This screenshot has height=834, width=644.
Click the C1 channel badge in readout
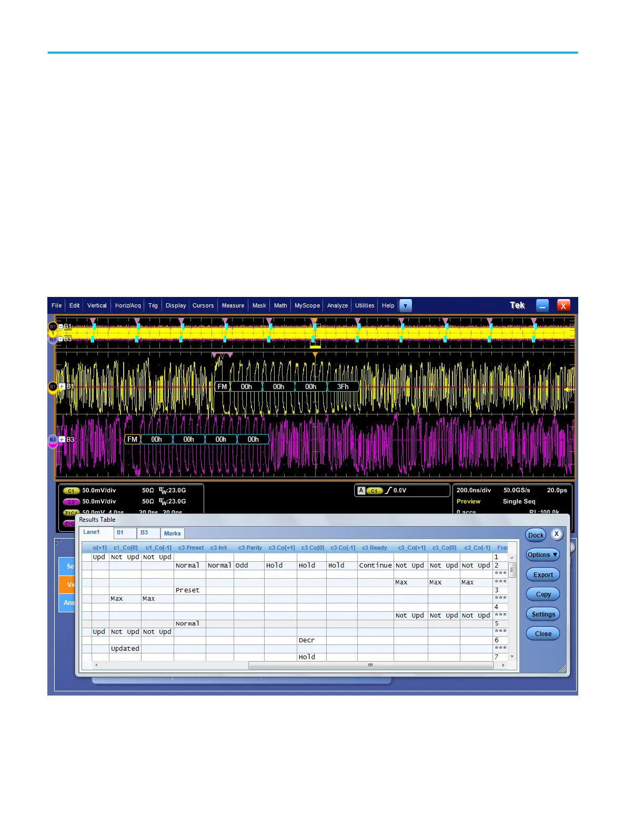(71, 491)
